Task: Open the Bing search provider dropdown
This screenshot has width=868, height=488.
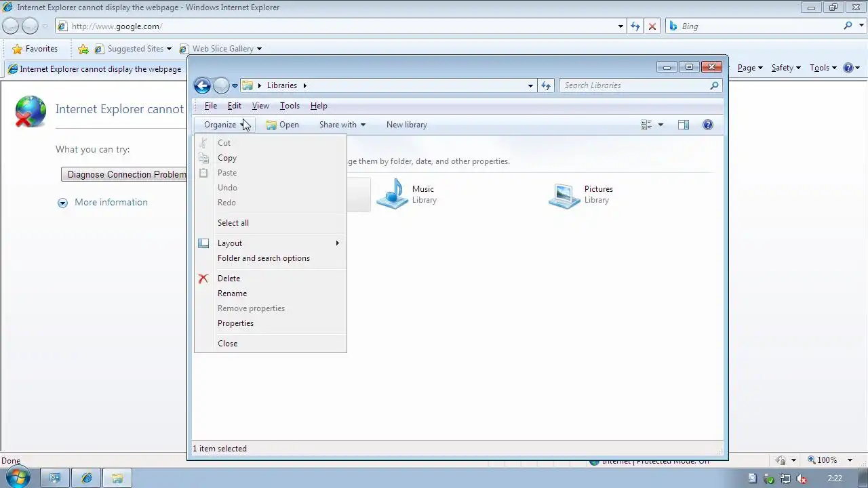Action: [x=861, y=26]
